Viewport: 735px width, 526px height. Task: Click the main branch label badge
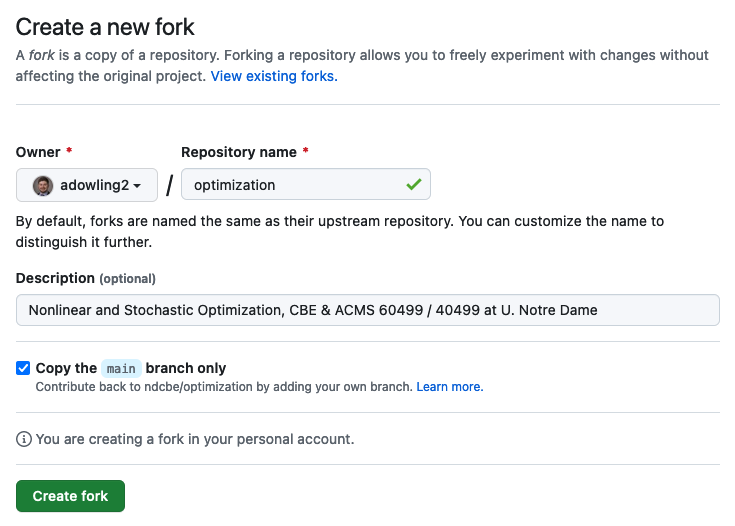(x=121, y=368)
